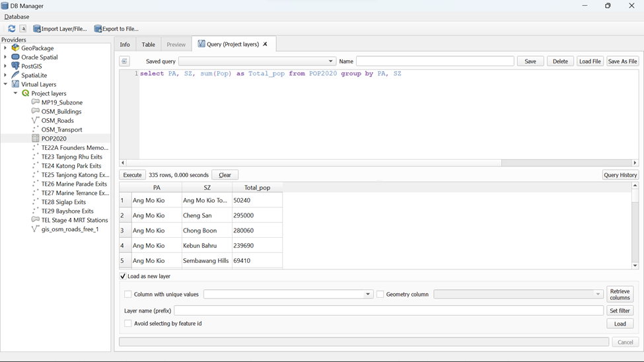The width and height of the screenshot is (644, 362).
Task: Select POP2020 table in Project layers
Action: tap(54, 139)
